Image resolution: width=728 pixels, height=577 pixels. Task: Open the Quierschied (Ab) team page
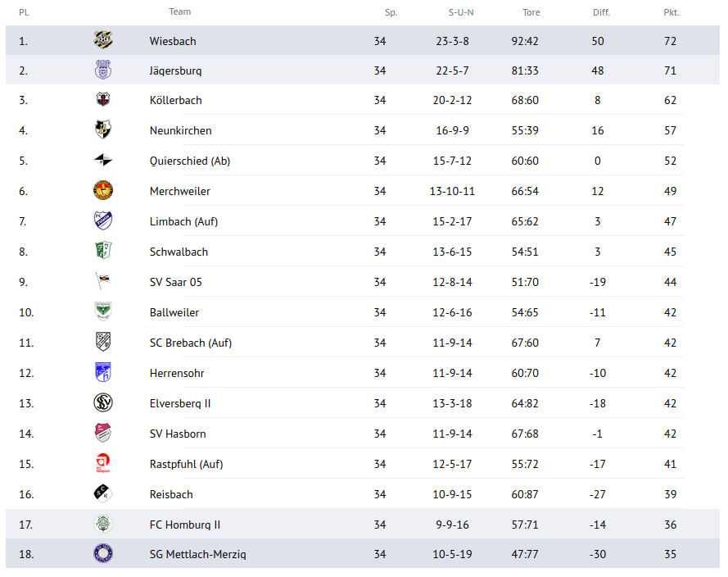point(190,161)
